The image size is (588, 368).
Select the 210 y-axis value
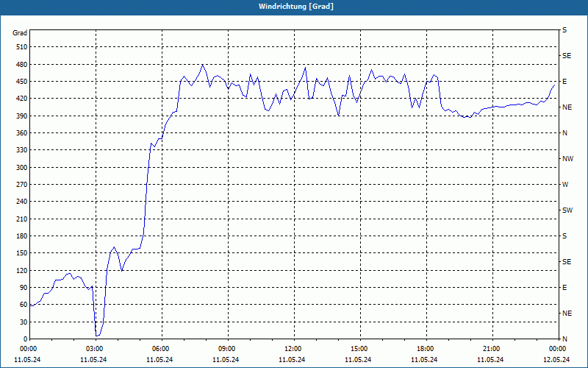[22, 219]
